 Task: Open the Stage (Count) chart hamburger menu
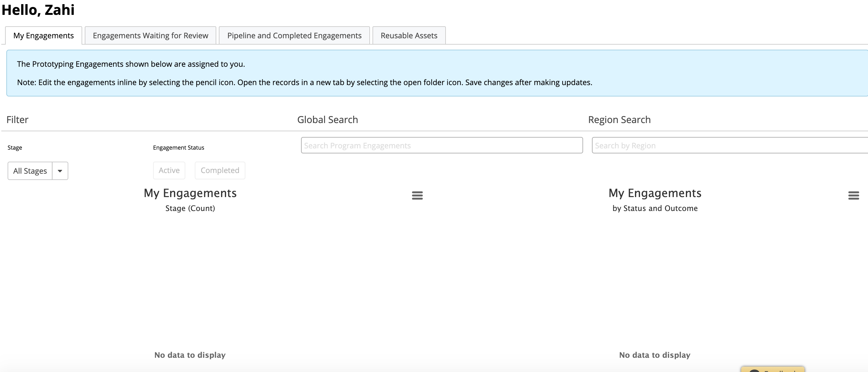tap(417, 195)
